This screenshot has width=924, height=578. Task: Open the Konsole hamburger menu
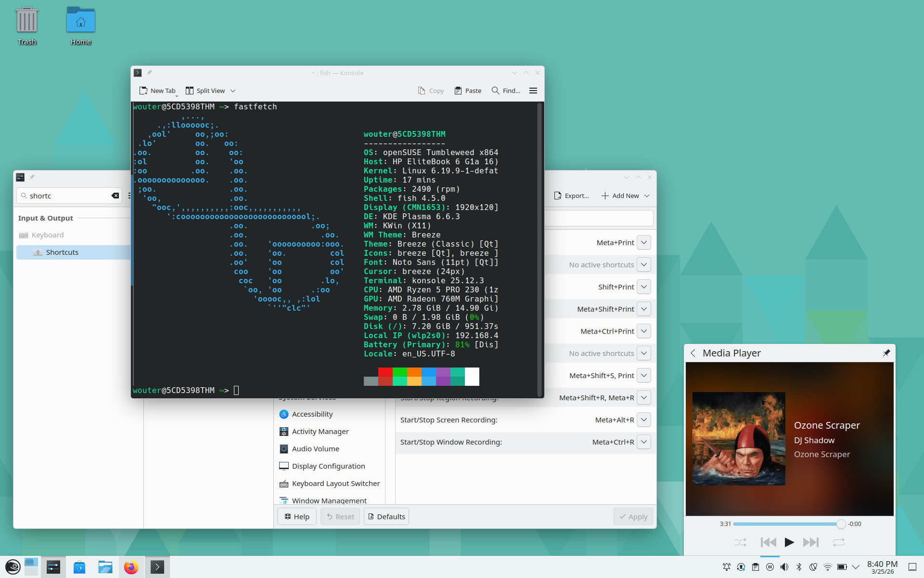point(533,91)
